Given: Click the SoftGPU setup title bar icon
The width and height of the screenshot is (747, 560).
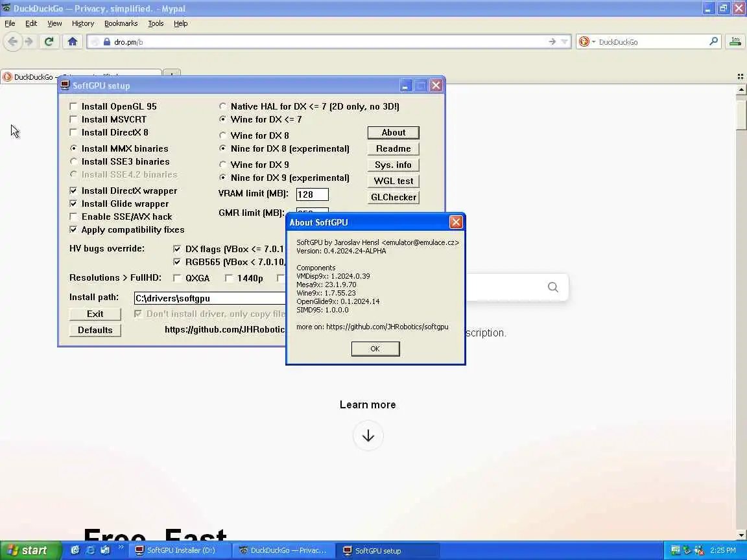Looking at the screenshot, I should pyautogui.click(x=65, y=86).
